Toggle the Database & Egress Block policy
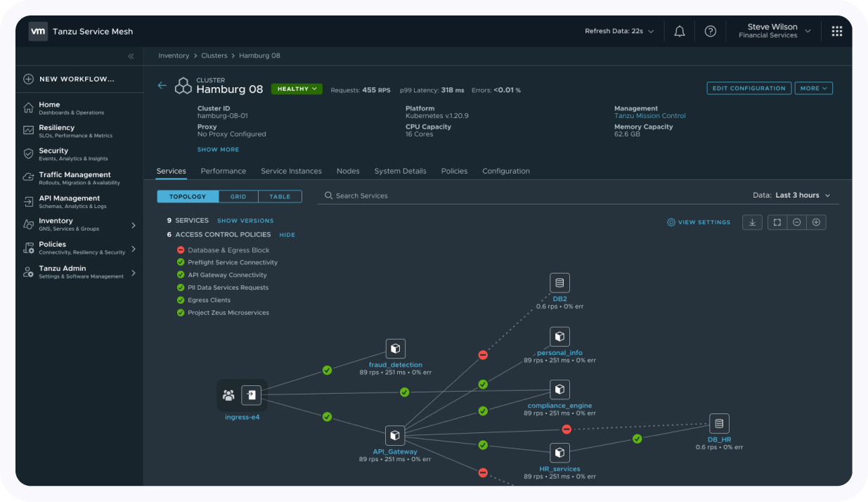868x502 pixels. click(x=181, y=250)
